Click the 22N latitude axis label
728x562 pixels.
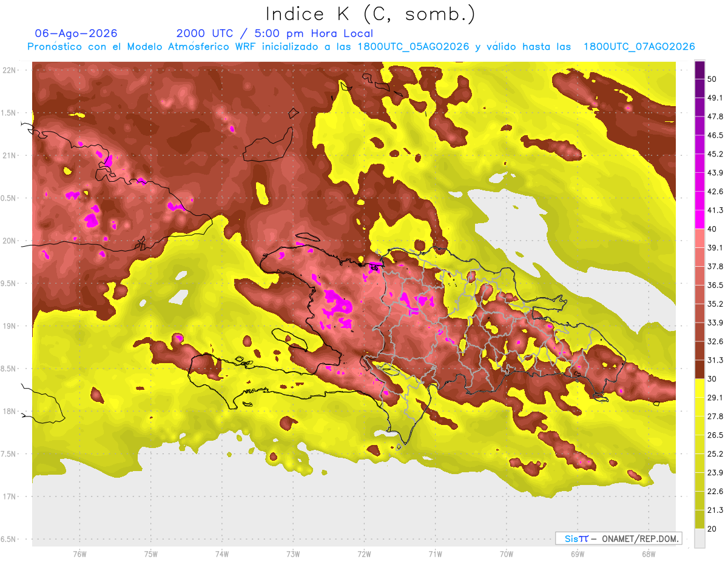point(10,70)
